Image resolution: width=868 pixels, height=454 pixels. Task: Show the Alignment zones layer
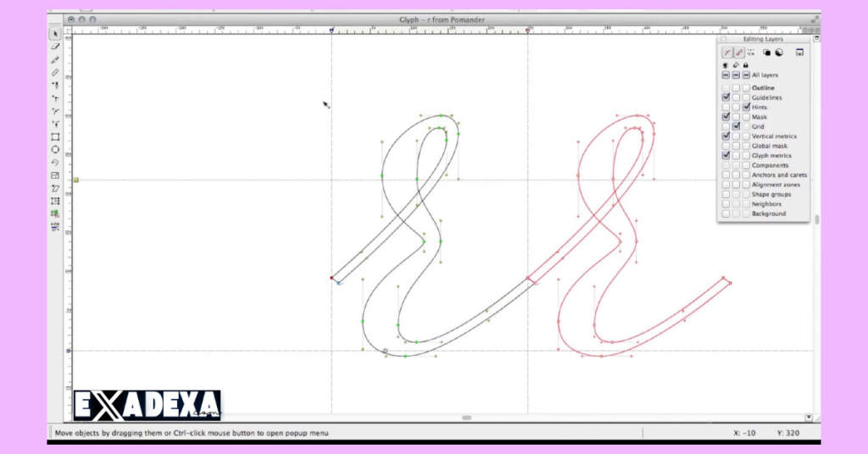726,185
